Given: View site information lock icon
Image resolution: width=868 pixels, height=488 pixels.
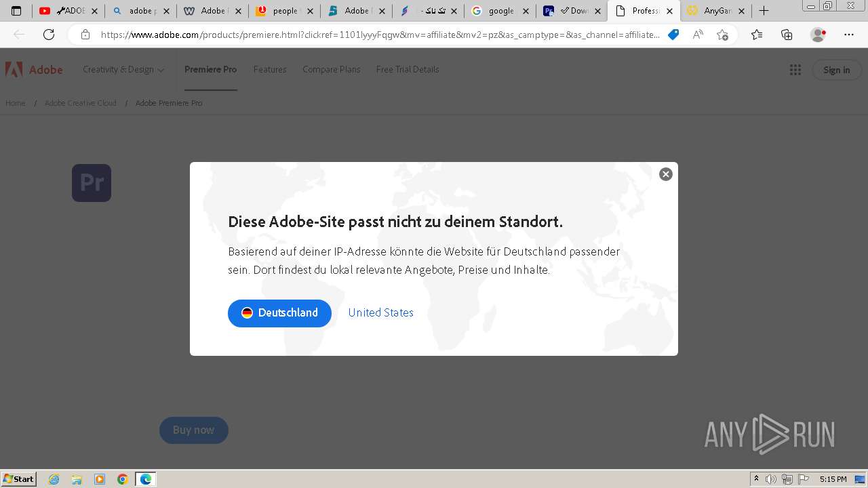Looking at the screenshot, I should 85,35.
